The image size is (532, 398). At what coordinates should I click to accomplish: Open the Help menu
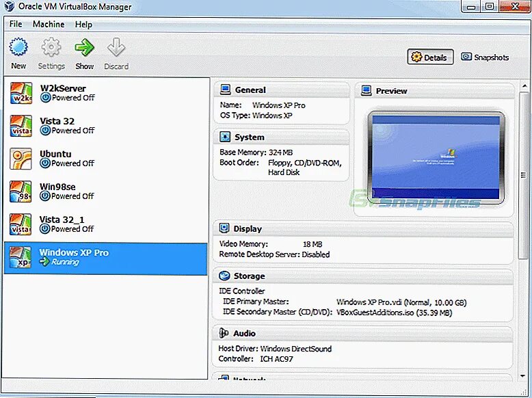83,25
